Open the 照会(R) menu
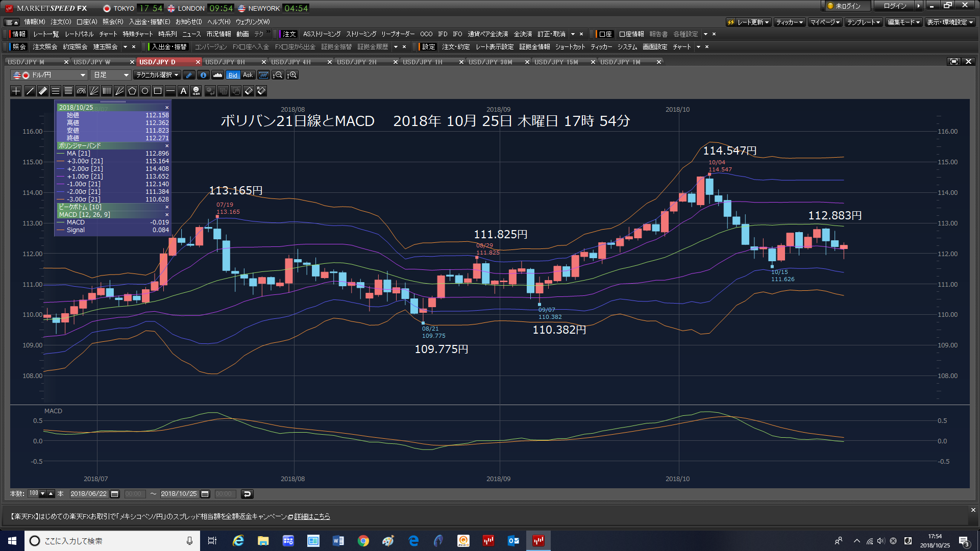The image size is (980, 551). pos(113,22)
